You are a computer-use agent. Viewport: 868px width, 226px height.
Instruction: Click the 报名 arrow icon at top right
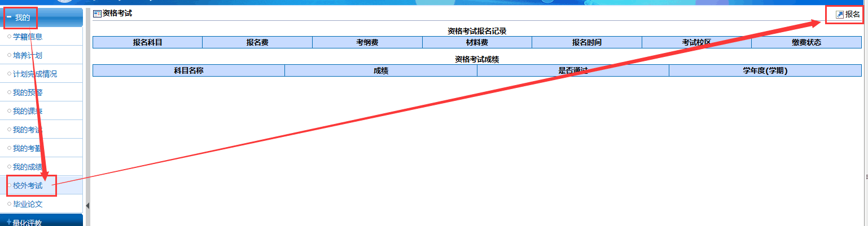tap(839, 15)
